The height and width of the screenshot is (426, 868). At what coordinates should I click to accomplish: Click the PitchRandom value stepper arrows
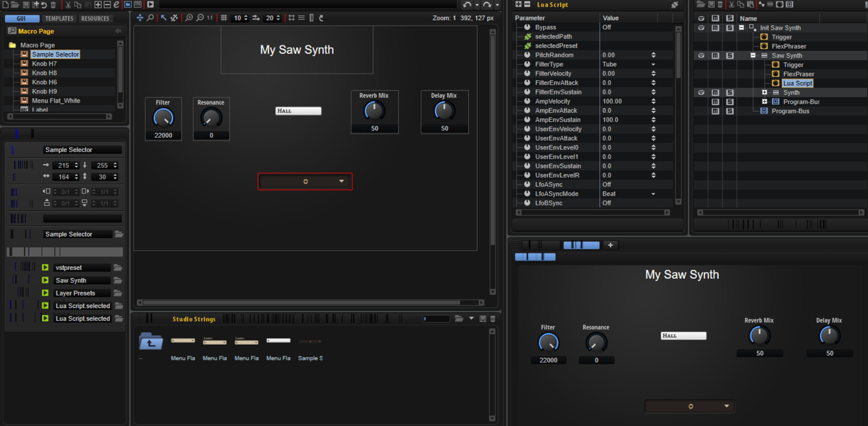653,55
